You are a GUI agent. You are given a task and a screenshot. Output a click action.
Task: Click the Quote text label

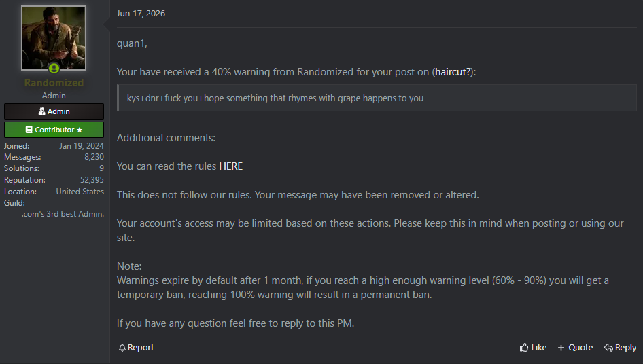(580, 348)
